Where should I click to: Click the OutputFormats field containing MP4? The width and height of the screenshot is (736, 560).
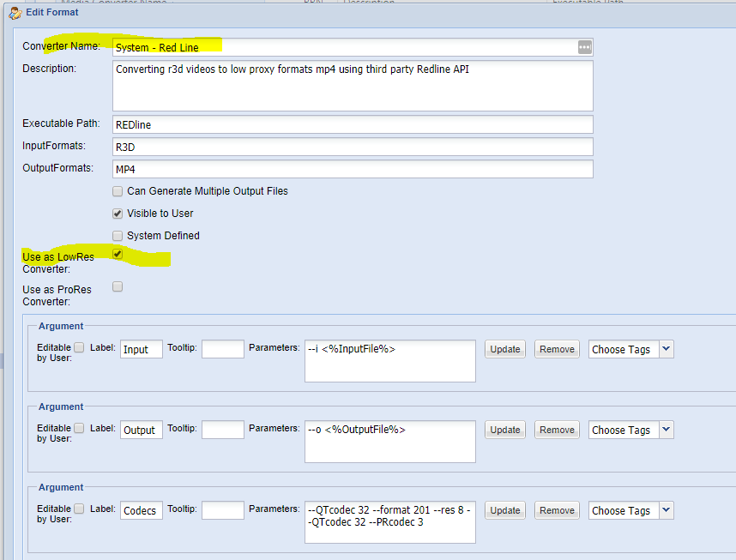click(353, 169)
